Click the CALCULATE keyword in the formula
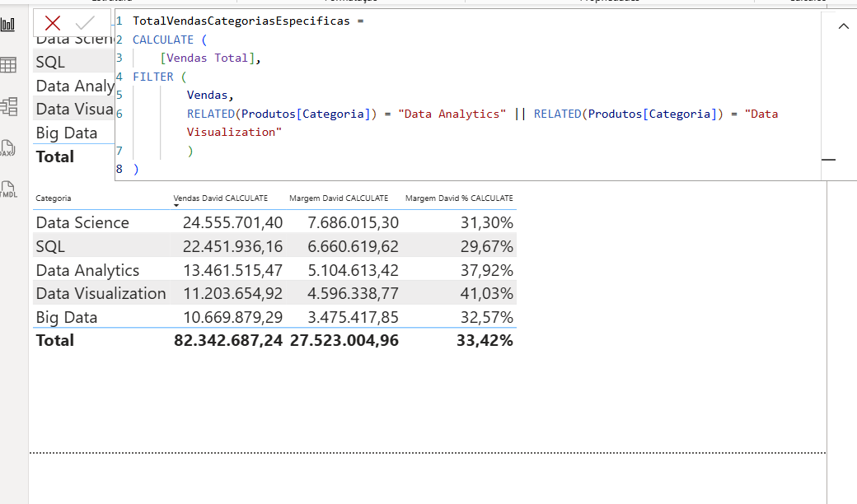Viewport: 857px width, 504px height. point(163,40)
